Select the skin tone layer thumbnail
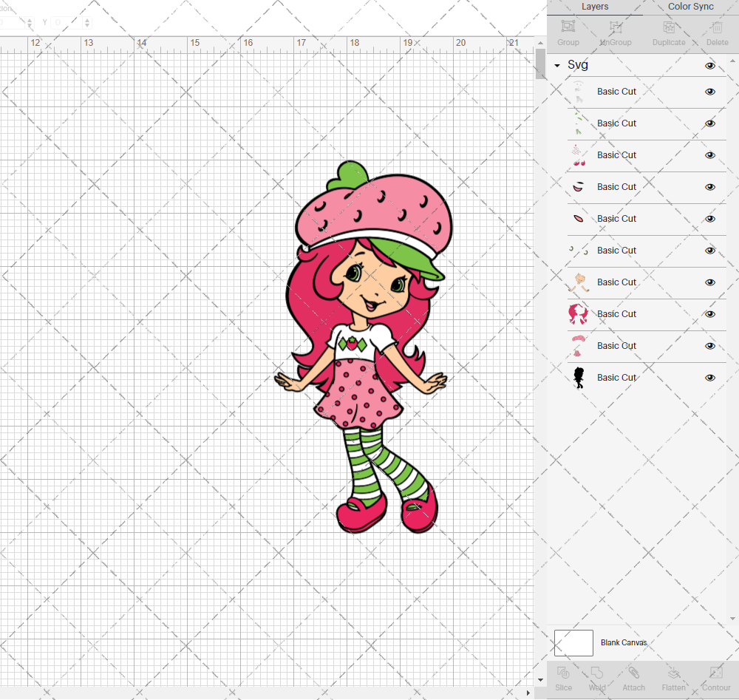The width and height of the screenshot is (739, 700). (579, 282)
